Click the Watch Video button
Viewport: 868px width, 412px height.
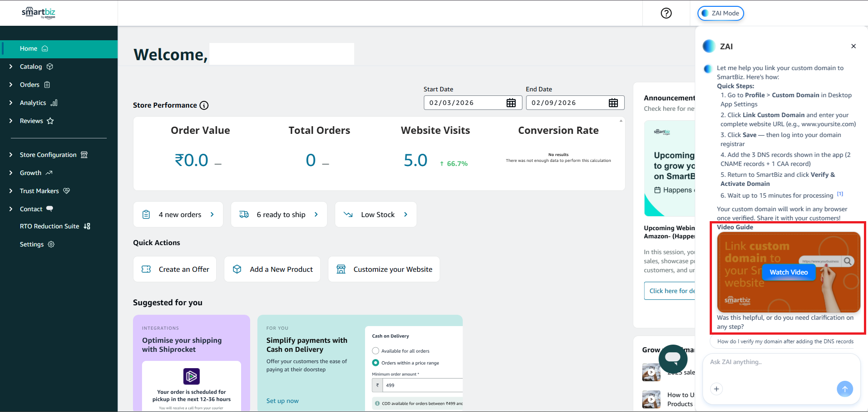point(788,272)
